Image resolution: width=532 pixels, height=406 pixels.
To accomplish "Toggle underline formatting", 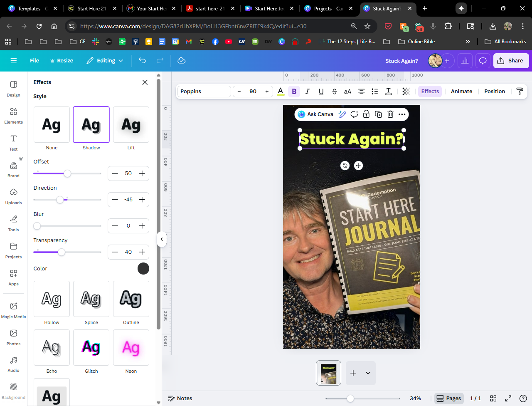I will pos(321,92).
